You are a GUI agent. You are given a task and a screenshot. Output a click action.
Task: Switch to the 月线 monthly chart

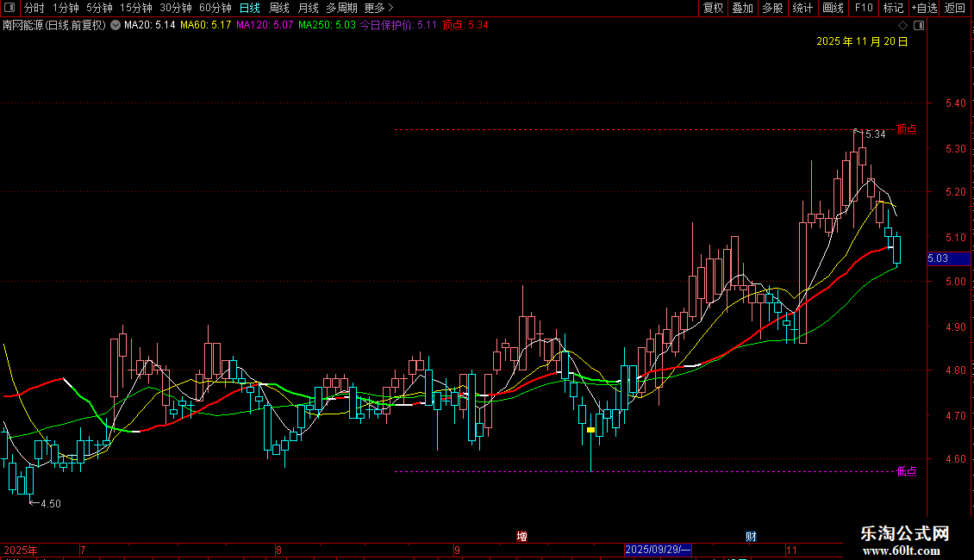click(308, 8)
